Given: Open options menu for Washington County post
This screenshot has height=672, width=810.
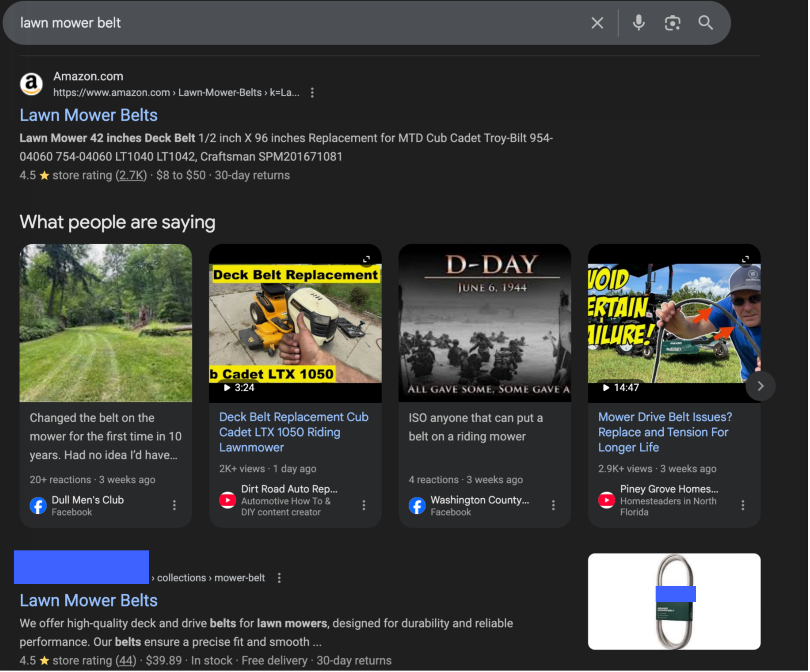Looking at the screenshot, I should pos(553,505).
